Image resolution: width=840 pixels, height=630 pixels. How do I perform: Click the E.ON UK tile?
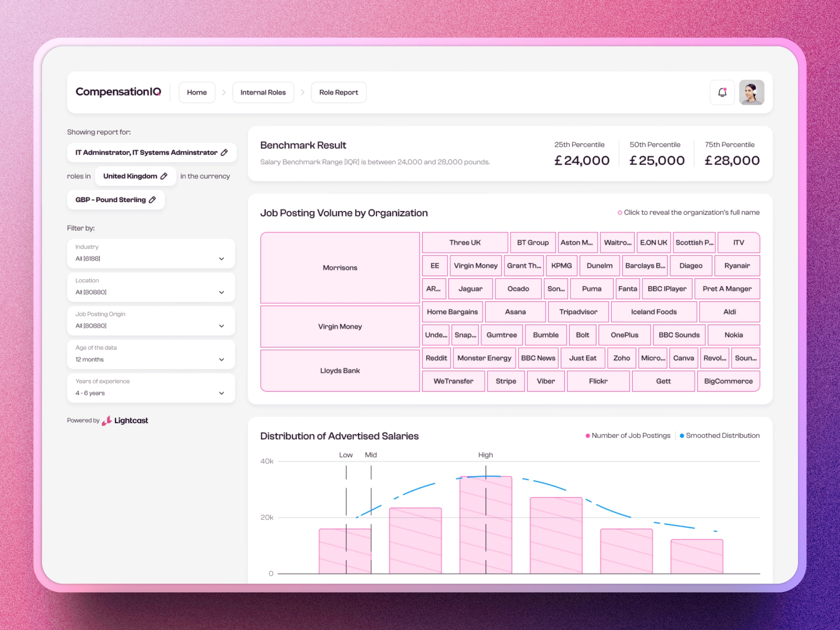click(654, 242)
